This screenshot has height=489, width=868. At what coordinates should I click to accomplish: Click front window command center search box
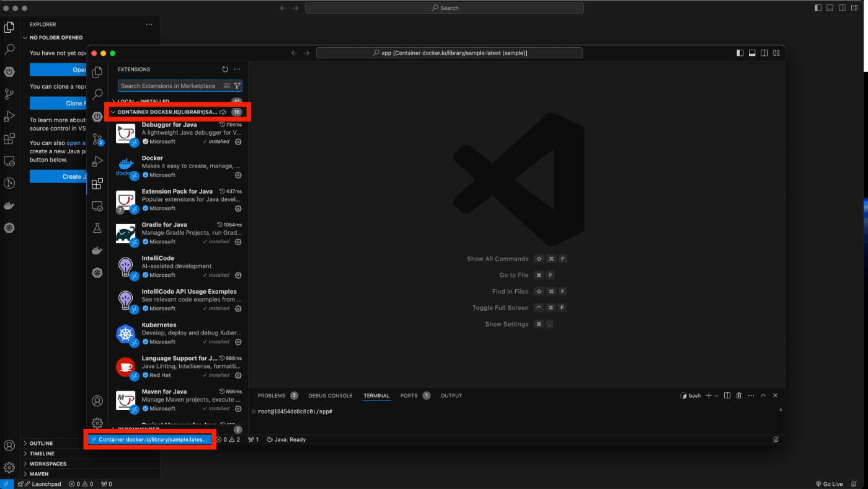[449, 53]
